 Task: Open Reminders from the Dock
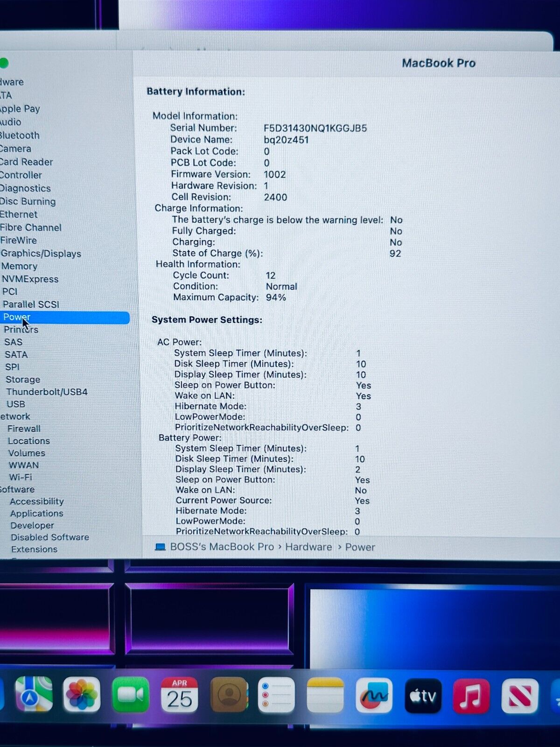click(x=276, y=695)
